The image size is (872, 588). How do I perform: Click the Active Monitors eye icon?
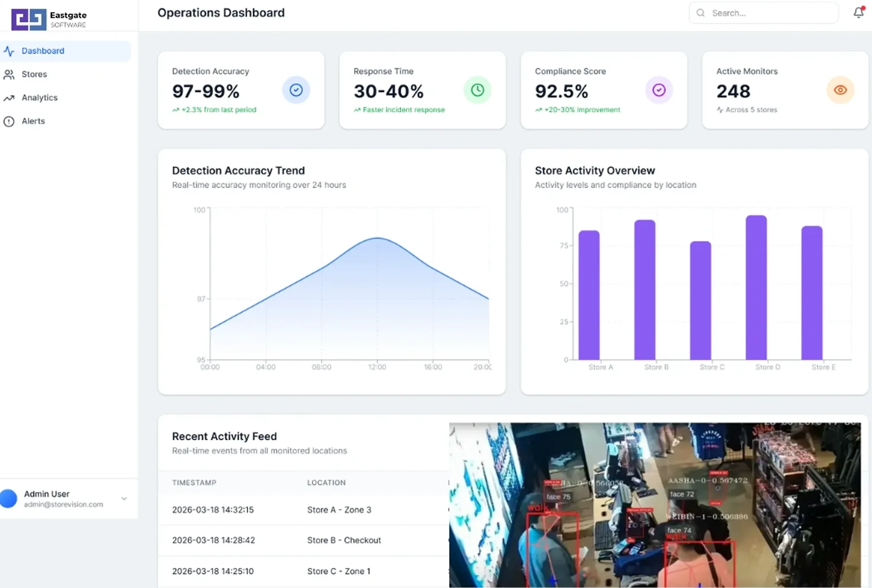coord(840,90)
